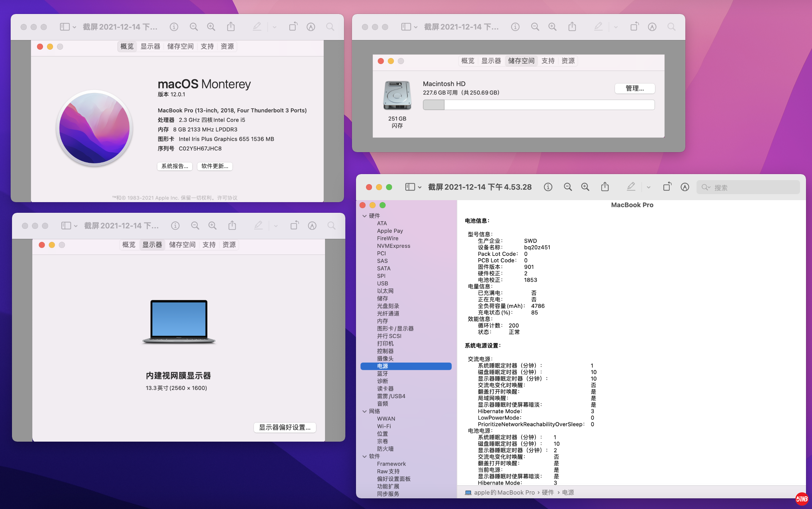Click the MacBook laptop image in the retina display window
This screenshot has height=509, width=812.
click(179, 322)
